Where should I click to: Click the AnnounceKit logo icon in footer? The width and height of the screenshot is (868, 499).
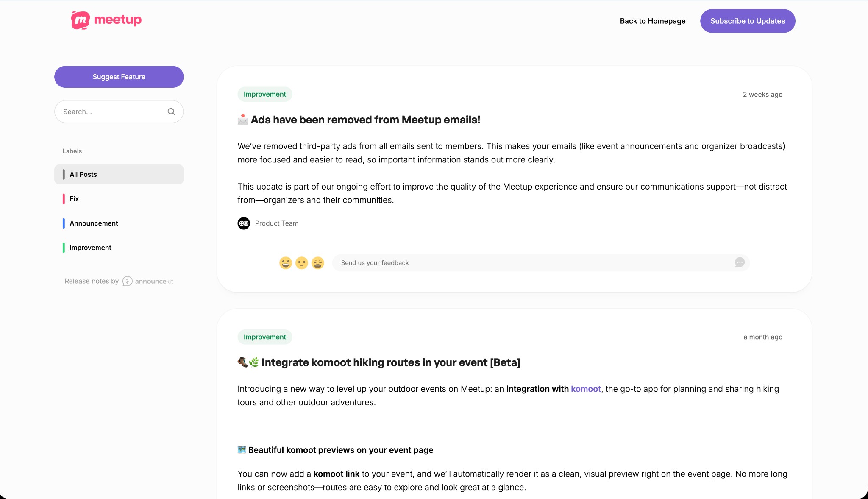coord(127,281)
